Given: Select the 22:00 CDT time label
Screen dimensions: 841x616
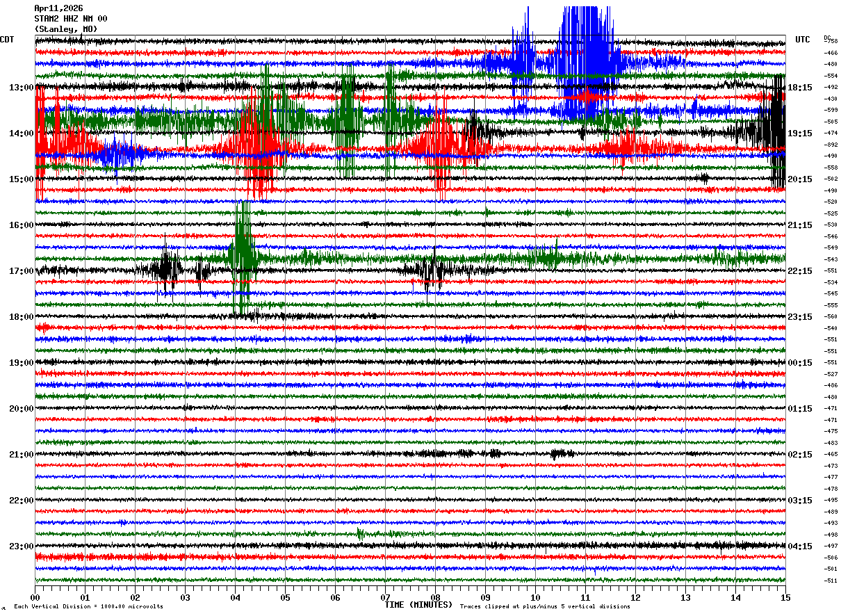Looking at the screenshot, I should click(21, 501).
